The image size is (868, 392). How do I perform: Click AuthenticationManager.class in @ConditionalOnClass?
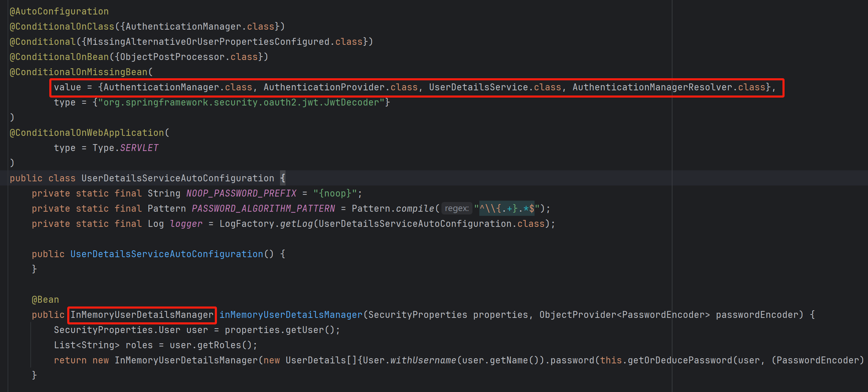tap(200, 27)
